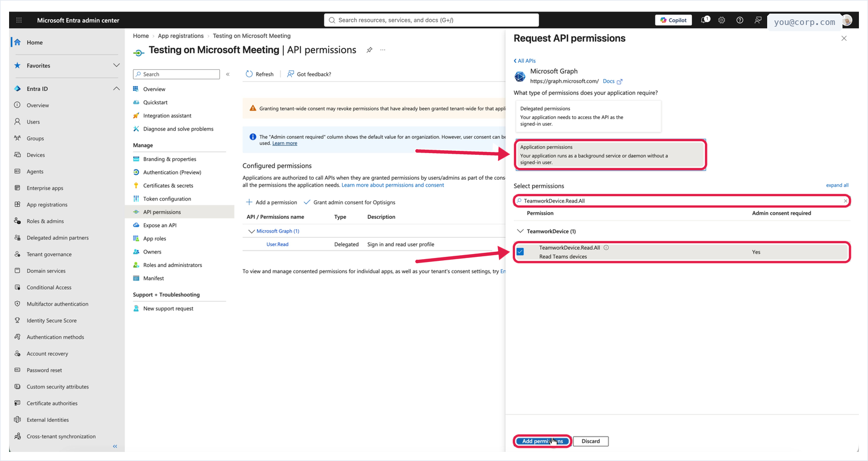This screenshot has width=868, height=461.
Task: Click Learn more about permissions and consent
Action: pos(393,185)
